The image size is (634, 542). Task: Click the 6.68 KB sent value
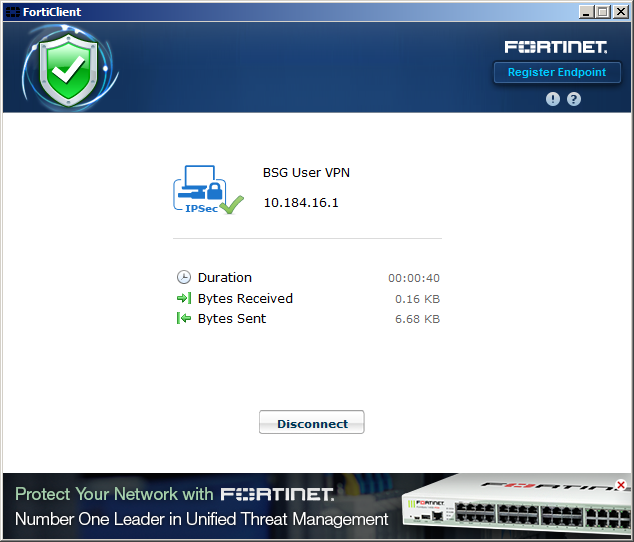pos(417,319)
